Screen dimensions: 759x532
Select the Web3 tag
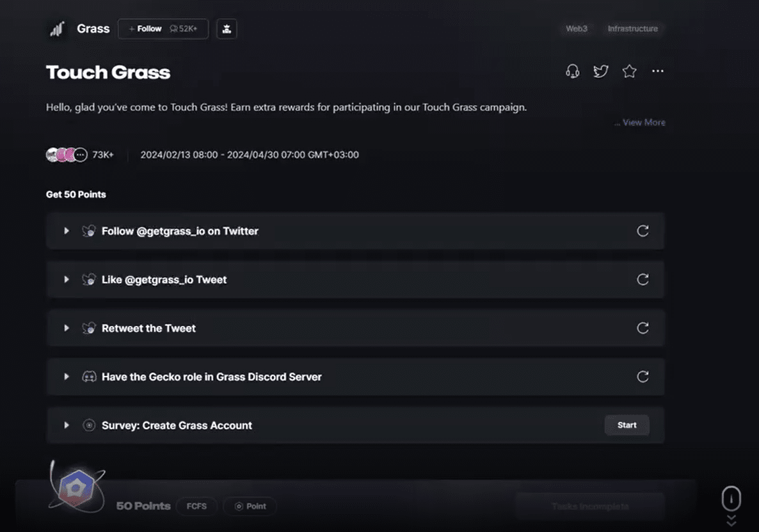coord(577,29)
